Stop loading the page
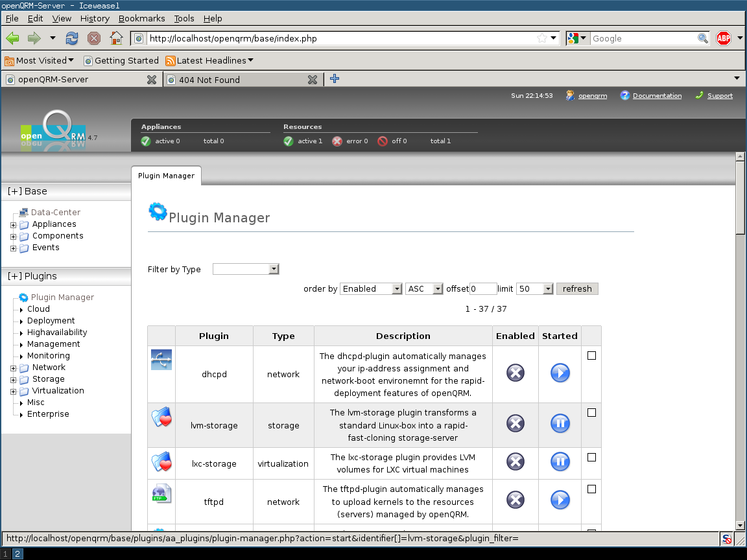 pyautogui.click(x=94, y=38)
